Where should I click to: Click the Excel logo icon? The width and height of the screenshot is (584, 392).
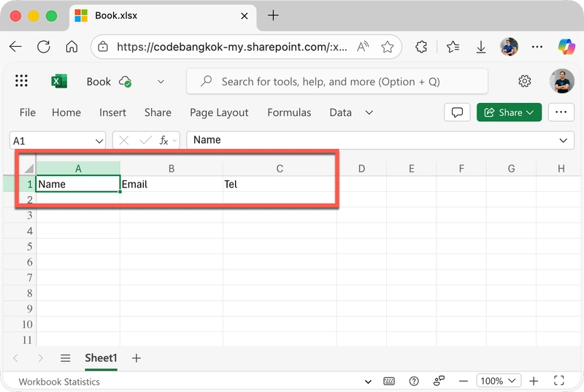click(x=59, y=82)
